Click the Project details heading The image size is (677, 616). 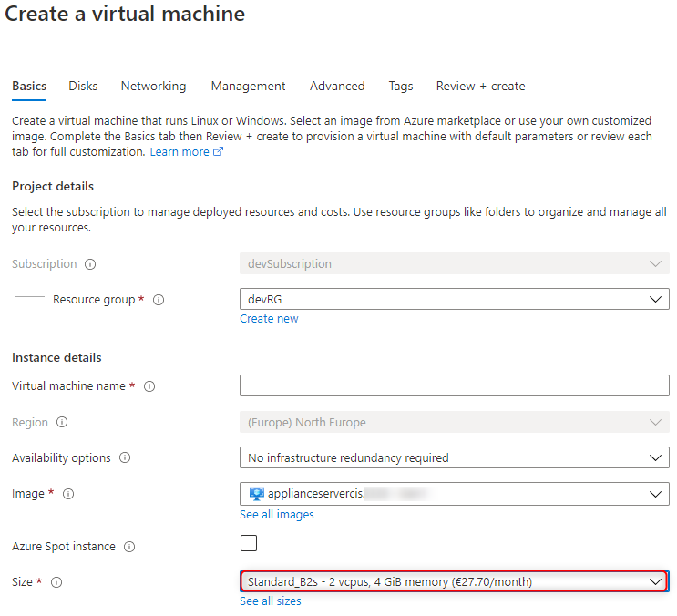tap(53, 186)
